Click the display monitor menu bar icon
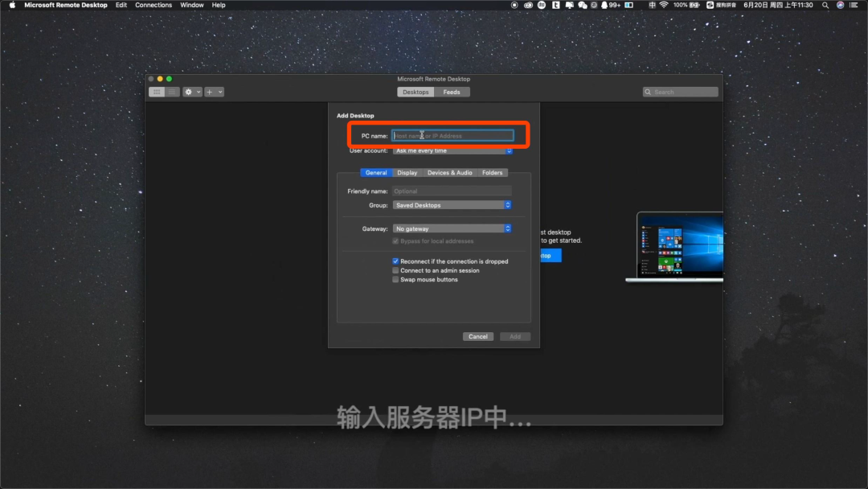This screenshot has height=489, width=868. (x=569, y=5)
